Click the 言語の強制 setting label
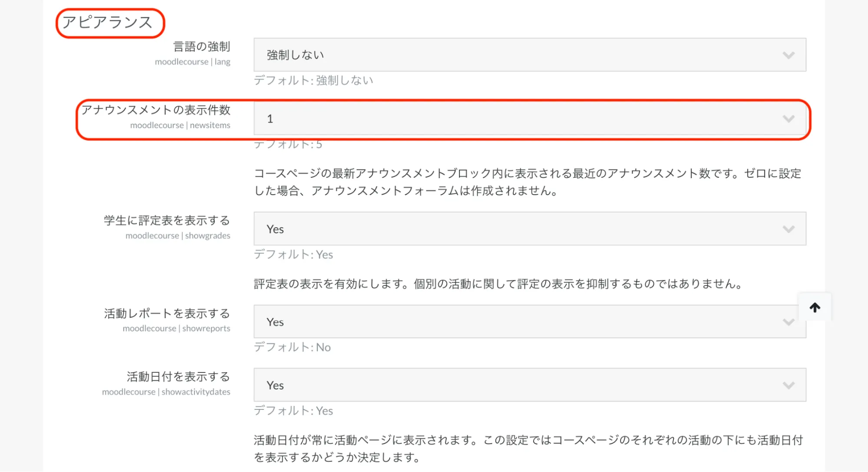 coord(201,47)
